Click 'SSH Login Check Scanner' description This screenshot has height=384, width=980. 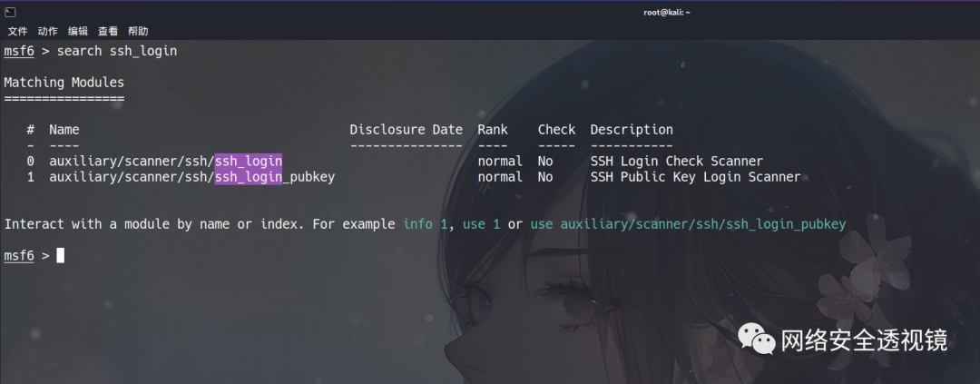(677, 162)
